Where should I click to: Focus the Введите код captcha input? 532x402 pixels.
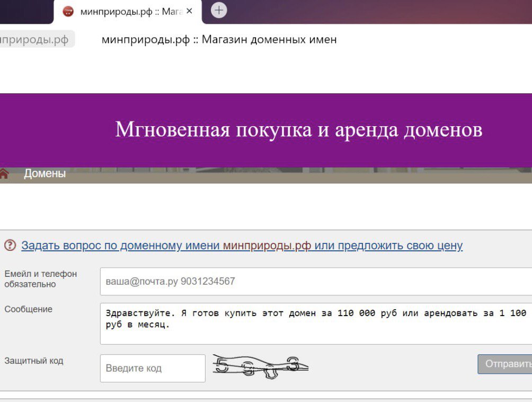pos(153,368)
